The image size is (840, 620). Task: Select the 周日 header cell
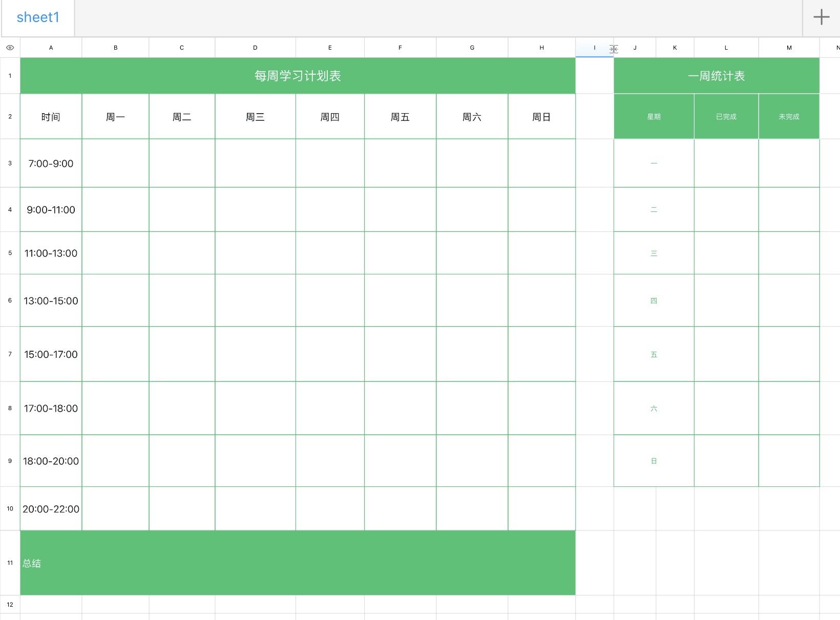click(541, 117)
